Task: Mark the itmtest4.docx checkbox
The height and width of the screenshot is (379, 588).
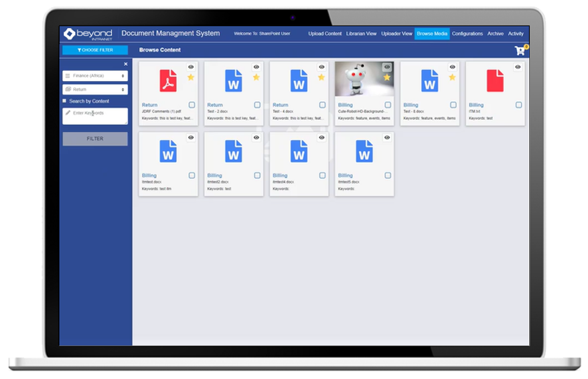Action: click(323, 175)
